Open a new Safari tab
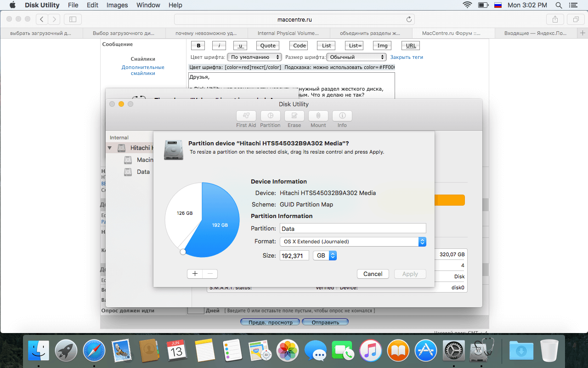588x368 pixels. (583, 33)
